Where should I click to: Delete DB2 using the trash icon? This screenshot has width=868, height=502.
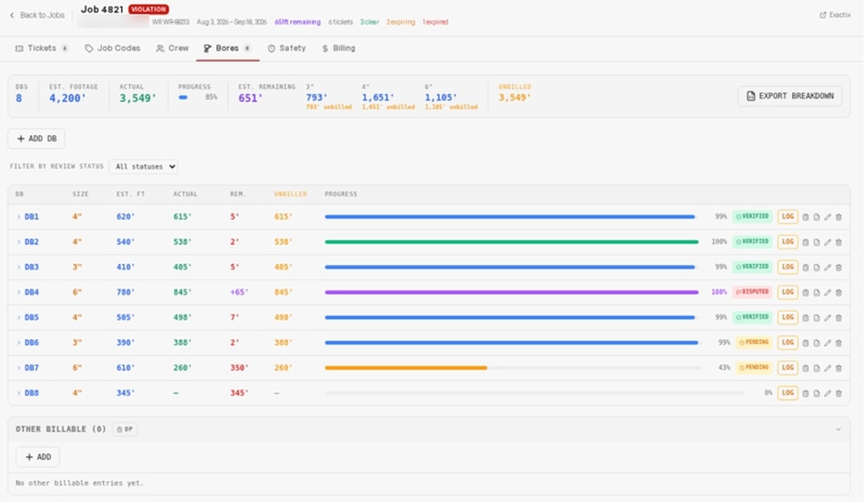pos(838,242)
